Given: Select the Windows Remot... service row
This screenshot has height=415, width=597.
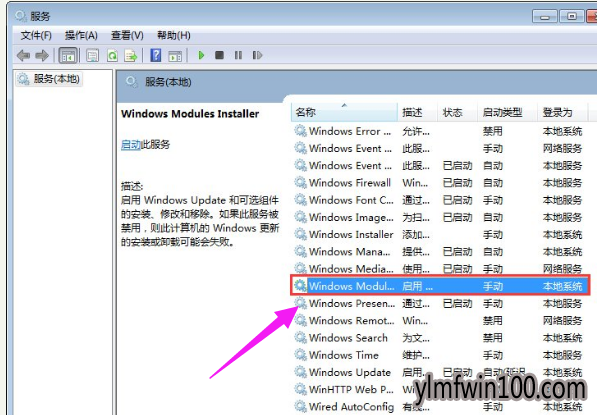Looking at the screenshot, I should click(x=440, y=321).
